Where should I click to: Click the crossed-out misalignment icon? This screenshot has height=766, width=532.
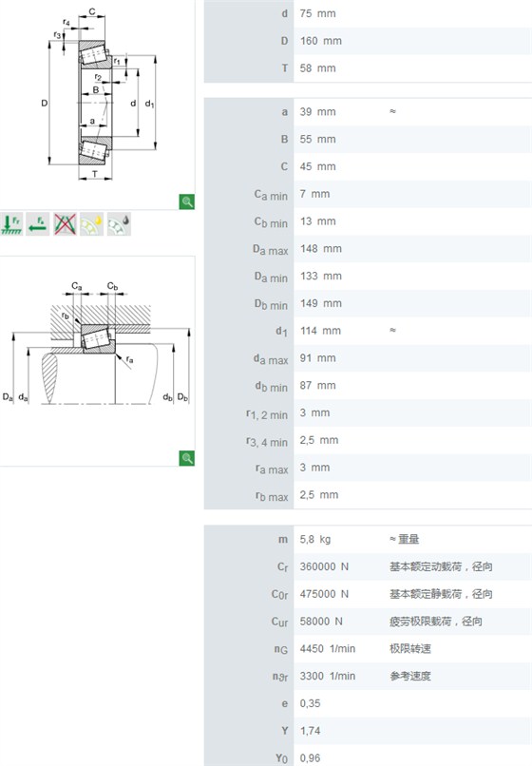pyautogui.click(x=65, y=224)
